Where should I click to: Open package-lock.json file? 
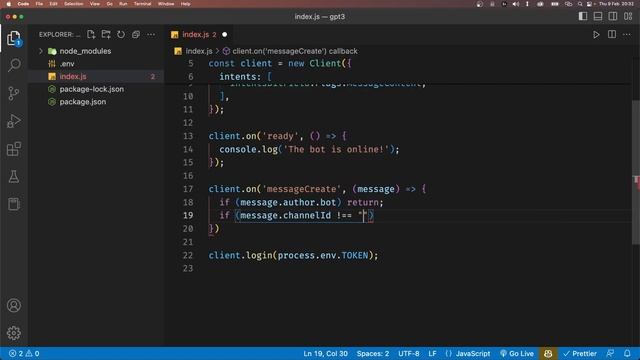tap(96, 89)
